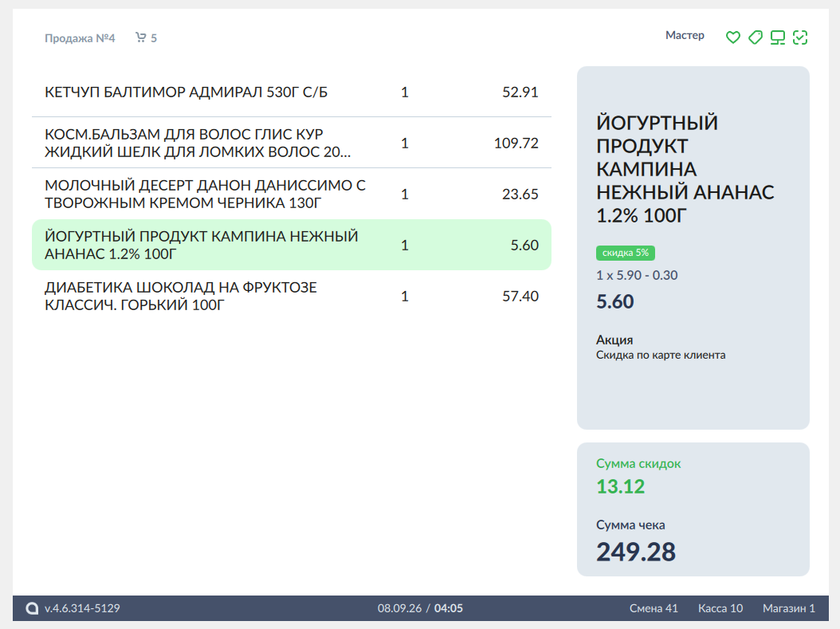Click the Сумма скидок 13.12 value
The image size is (840, 629).
tap(620, 486)
